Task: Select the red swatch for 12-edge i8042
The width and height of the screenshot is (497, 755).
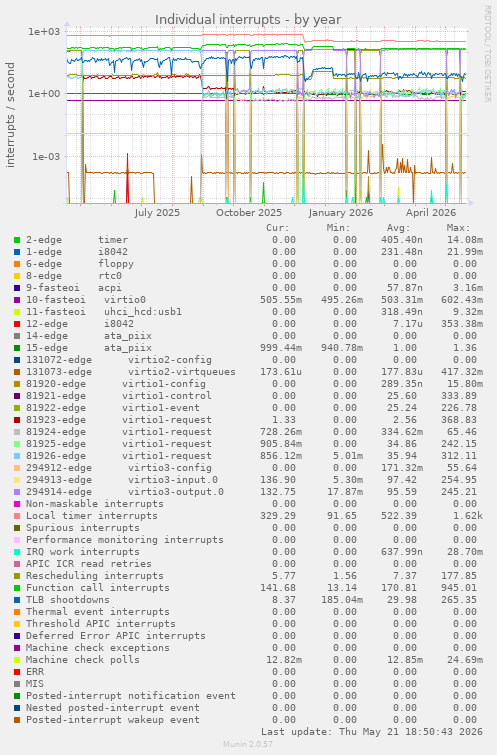Action: pos(17,324)
